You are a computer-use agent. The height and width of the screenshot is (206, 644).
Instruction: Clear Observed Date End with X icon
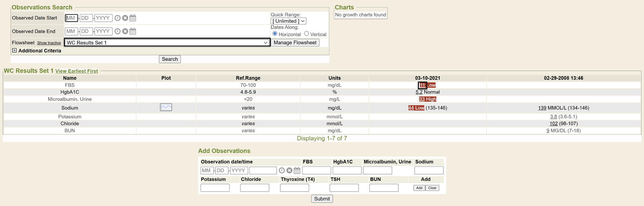point(125,31)
